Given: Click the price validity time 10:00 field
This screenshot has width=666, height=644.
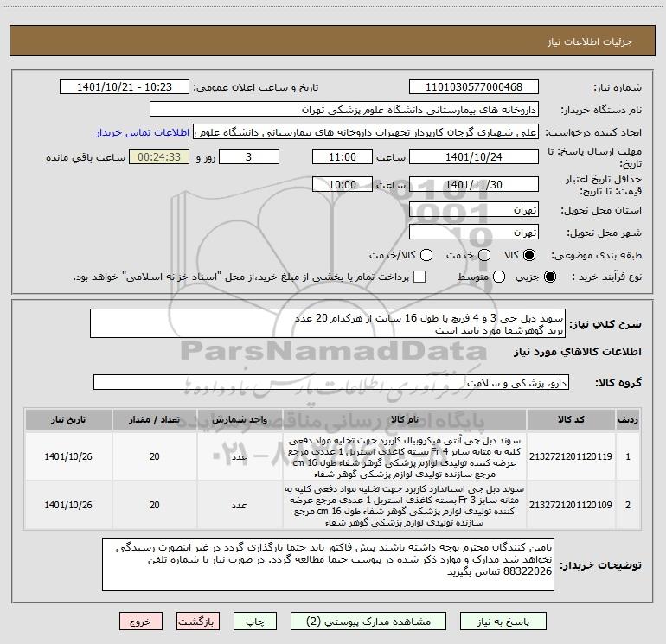Looking at the screenshot, I should click(343, 184).
